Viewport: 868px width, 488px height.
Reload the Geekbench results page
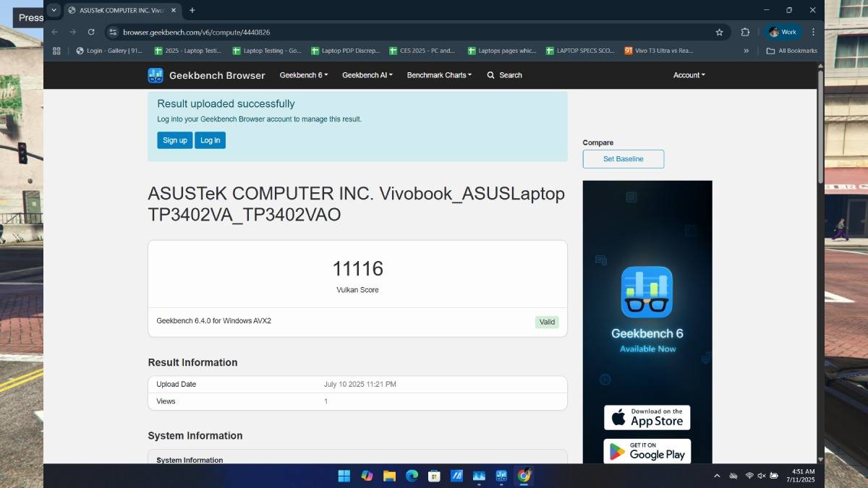91,32
